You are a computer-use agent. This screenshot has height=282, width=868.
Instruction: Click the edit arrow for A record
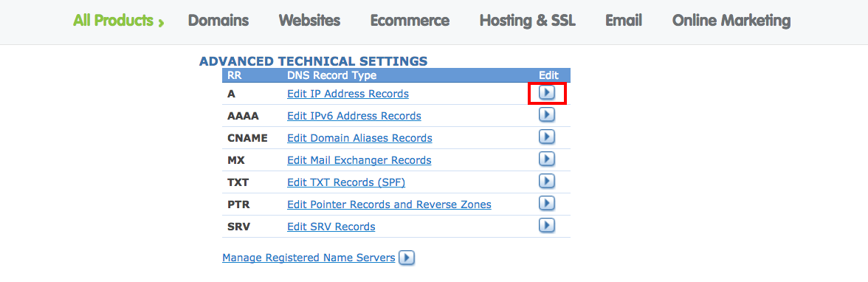pyautogui.click(x=546, y=93)
